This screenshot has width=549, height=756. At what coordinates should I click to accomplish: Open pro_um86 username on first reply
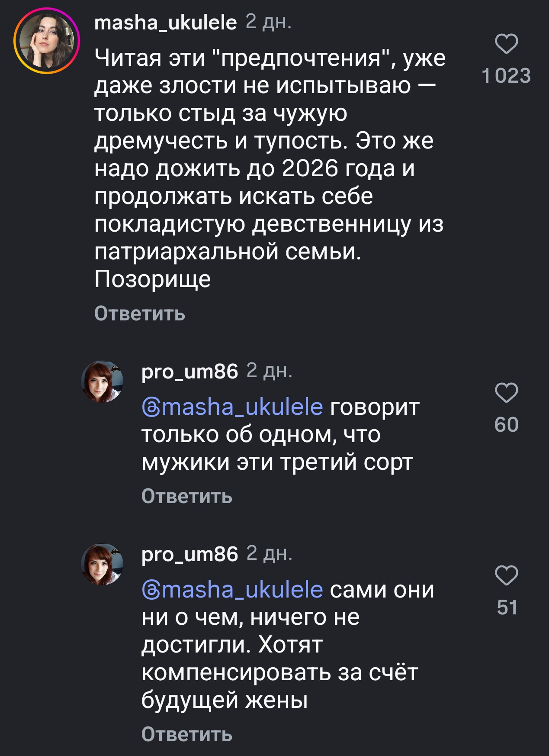[189, 372]
